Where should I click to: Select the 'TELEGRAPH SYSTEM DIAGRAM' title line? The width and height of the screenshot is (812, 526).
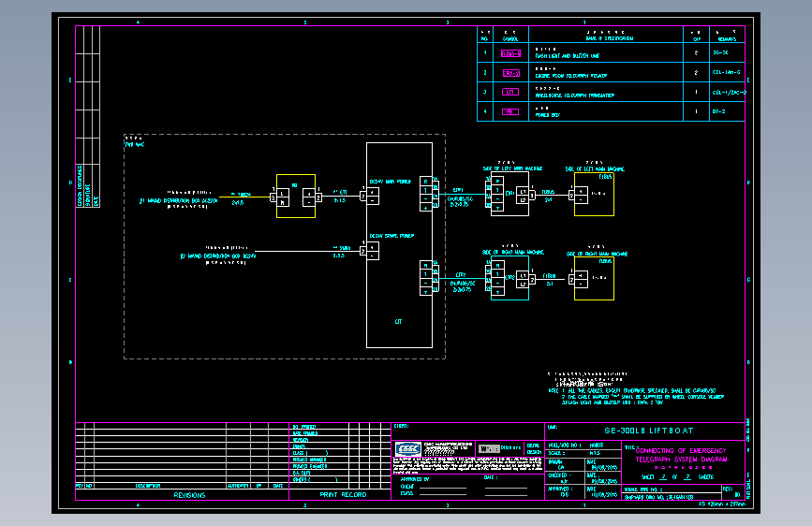pos(681,460)
